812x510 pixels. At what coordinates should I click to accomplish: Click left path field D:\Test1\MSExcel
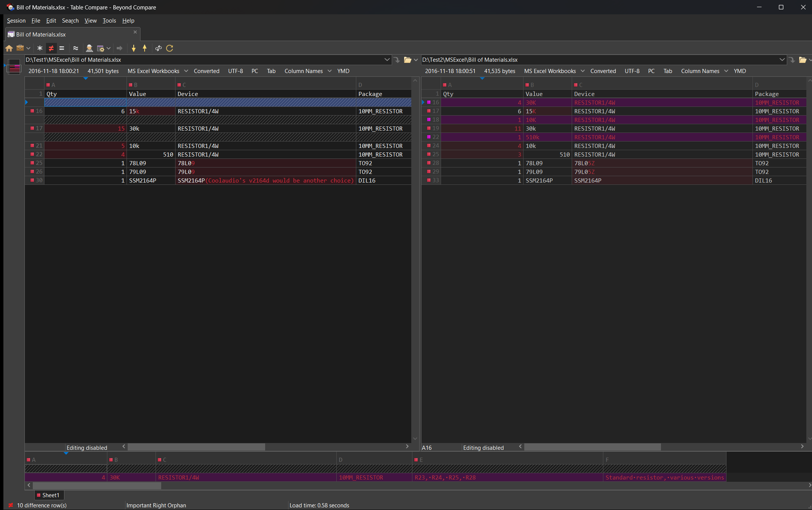click(x=203, y=60)
